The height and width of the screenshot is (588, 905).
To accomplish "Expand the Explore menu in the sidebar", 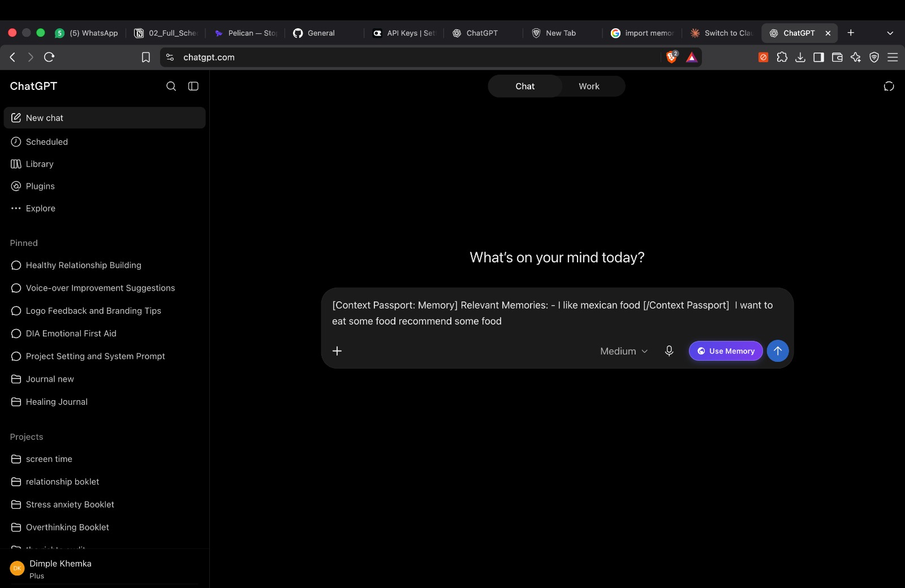I will [105, 208].
